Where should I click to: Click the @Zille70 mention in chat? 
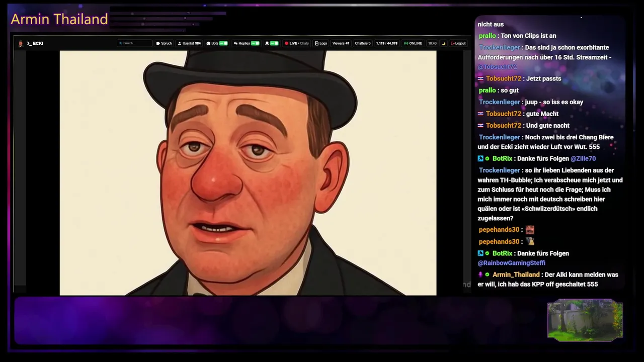583,158
